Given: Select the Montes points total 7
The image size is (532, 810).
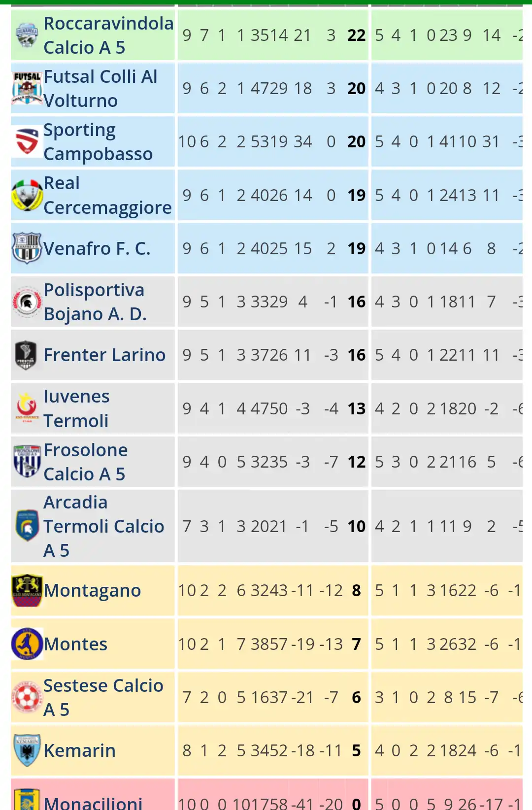Looking at the screenshot, I should click(x=357, y=644).
